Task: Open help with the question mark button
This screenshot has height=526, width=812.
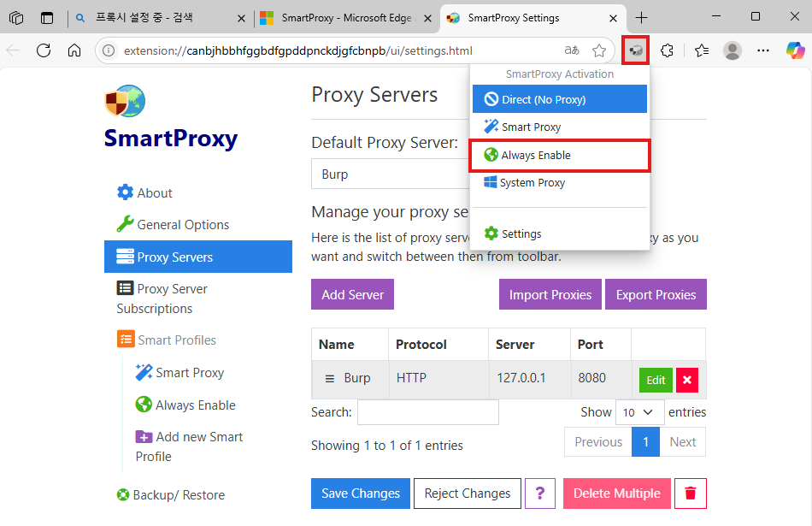Action: pos(539,493)
